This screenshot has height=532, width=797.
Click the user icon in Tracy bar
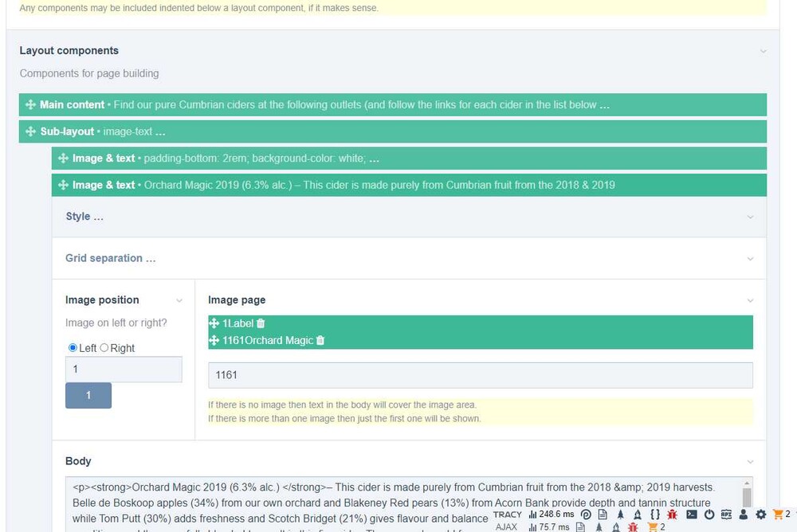744,514
